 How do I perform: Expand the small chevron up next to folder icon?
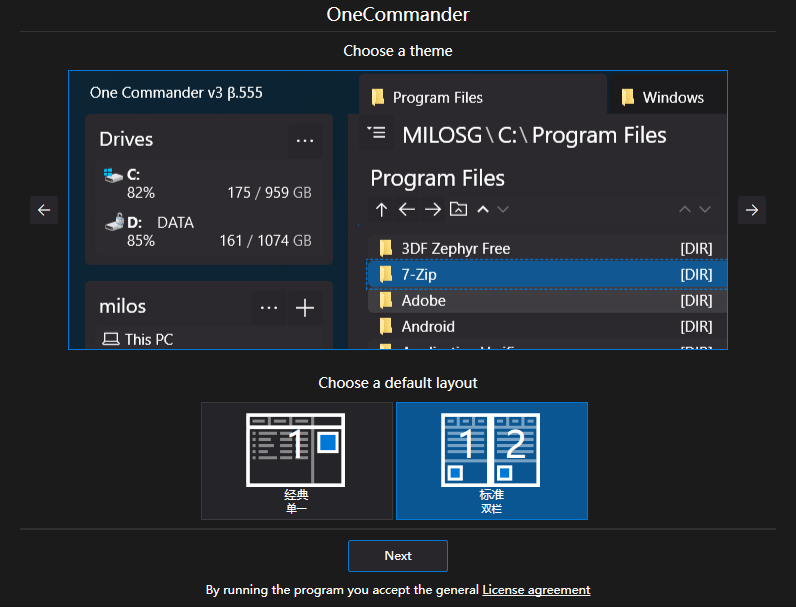[483, 209]
